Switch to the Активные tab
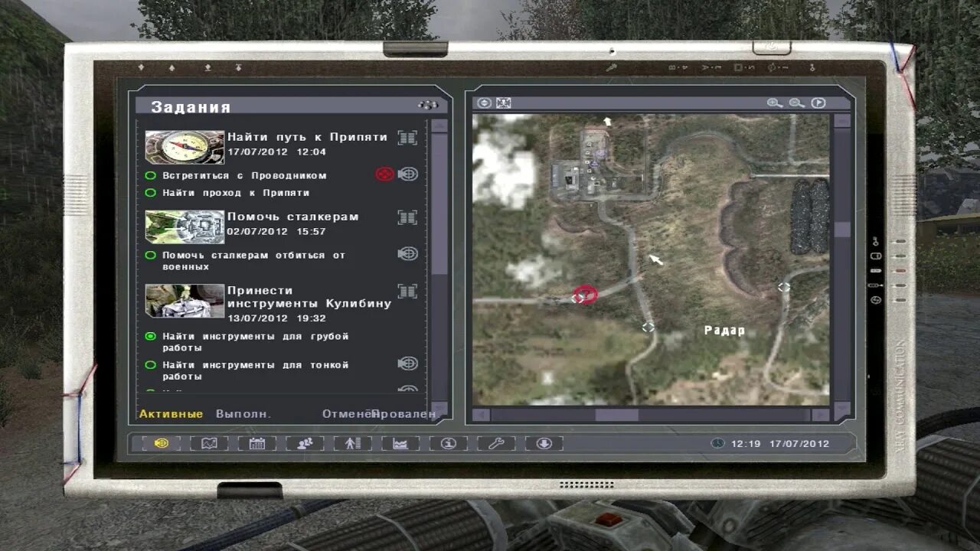Image resolution: width=980 pixels, height=551 pixels. [x=171, y=414]
